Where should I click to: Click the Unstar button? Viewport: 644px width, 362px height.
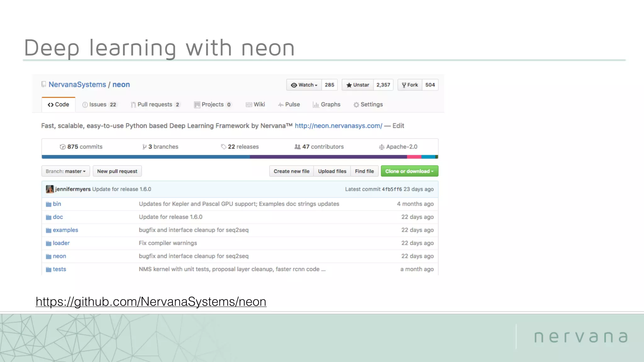tap(358, 85)
